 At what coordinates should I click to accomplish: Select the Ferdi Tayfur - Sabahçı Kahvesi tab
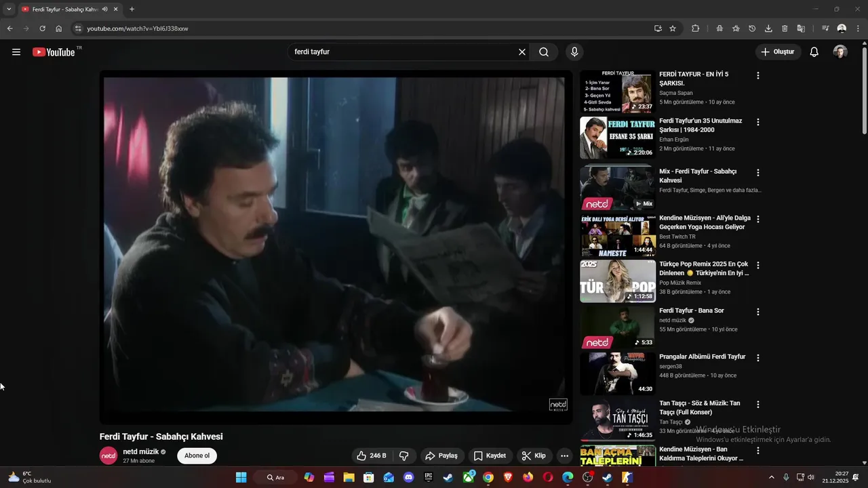[64, 9]
